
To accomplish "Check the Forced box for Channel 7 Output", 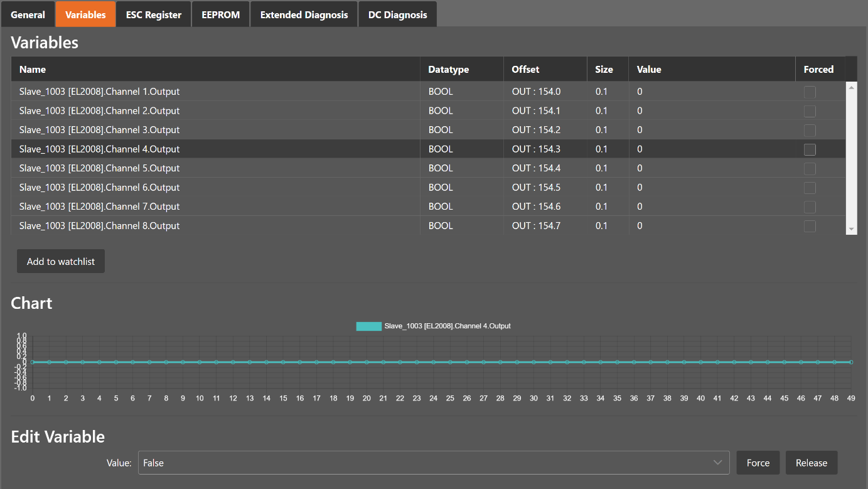I will pos(810,207).
